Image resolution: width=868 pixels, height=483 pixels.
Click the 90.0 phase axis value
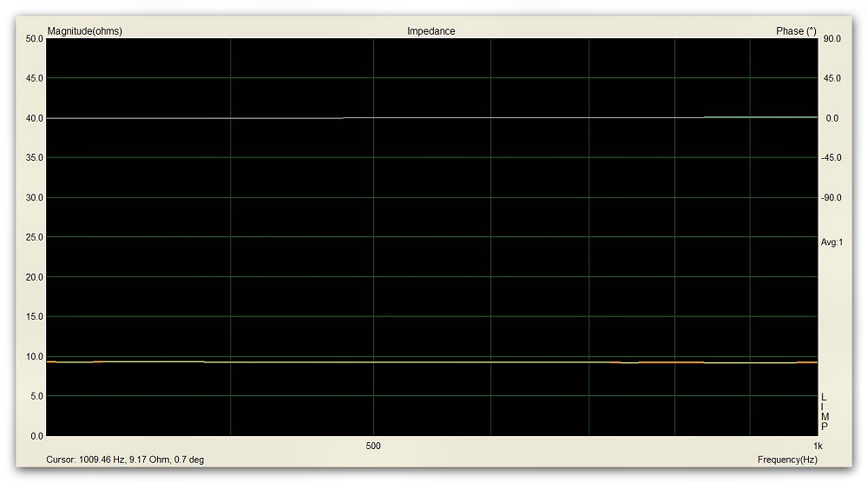(831, 39)
